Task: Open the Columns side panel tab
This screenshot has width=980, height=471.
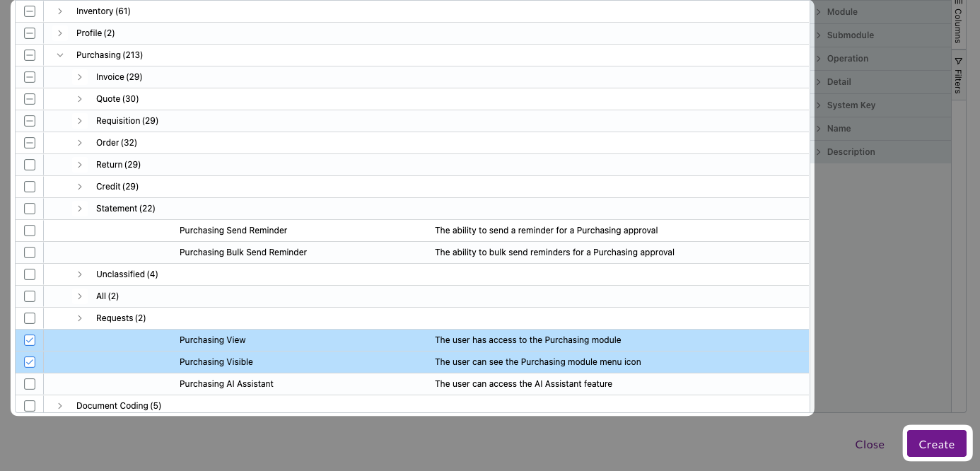Action: pos(959,23)
